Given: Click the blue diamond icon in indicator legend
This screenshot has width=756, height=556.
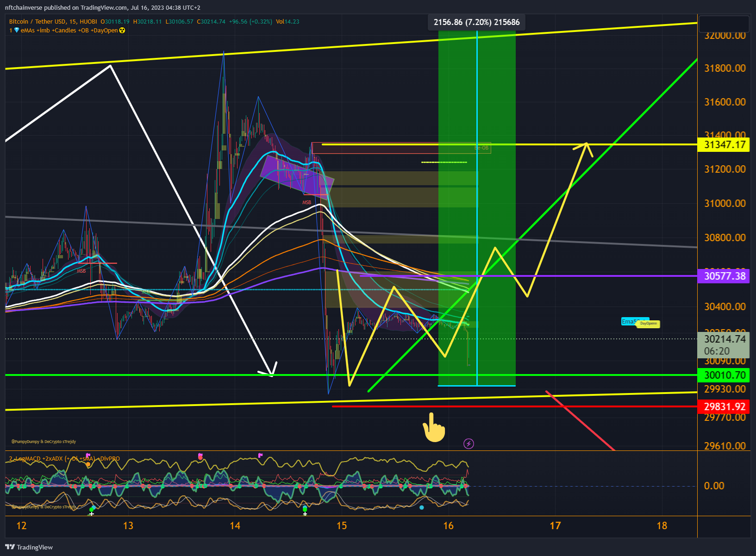Looking at the screenshot, I should [x=17, y=31].
